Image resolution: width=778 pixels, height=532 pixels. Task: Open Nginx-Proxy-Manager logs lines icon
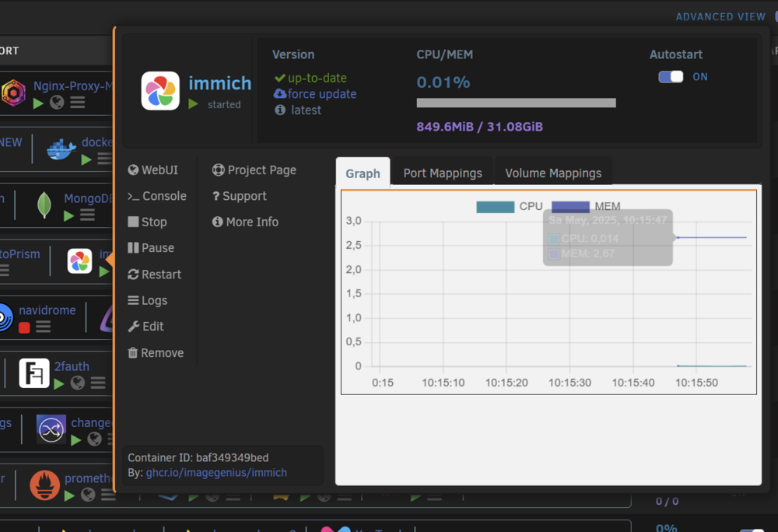coord(77,103)
